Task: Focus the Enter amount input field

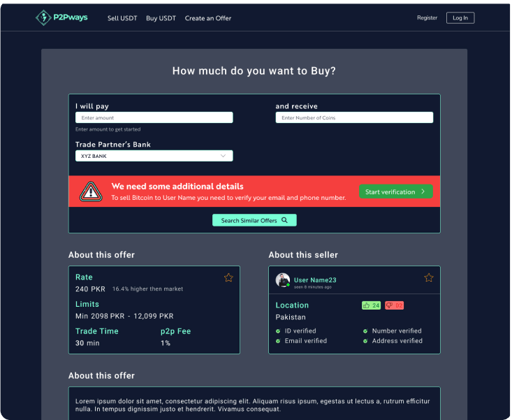Action: [154, 118]
